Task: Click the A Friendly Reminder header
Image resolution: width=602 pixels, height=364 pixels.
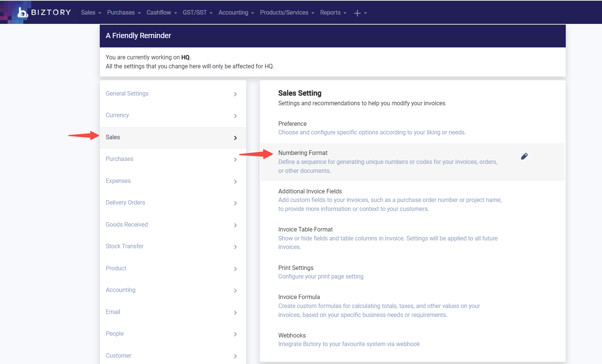Action: point(138,35)
